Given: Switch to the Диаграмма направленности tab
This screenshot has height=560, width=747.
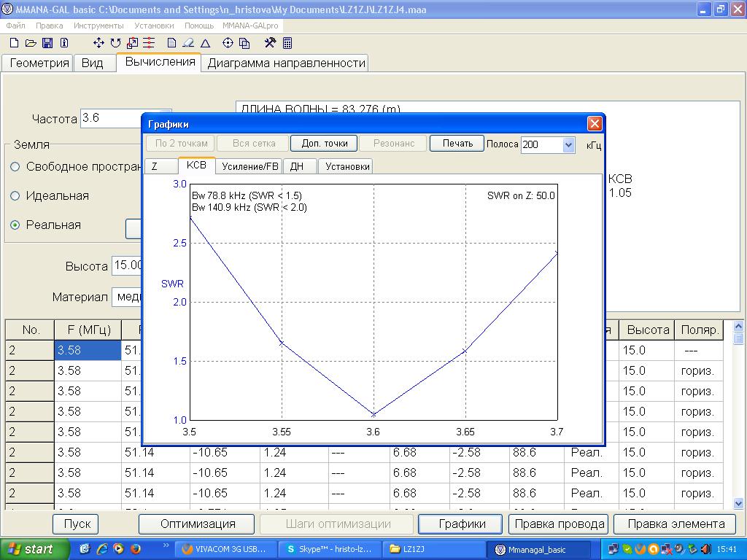Looking at the screenshot, I should 286,63.
